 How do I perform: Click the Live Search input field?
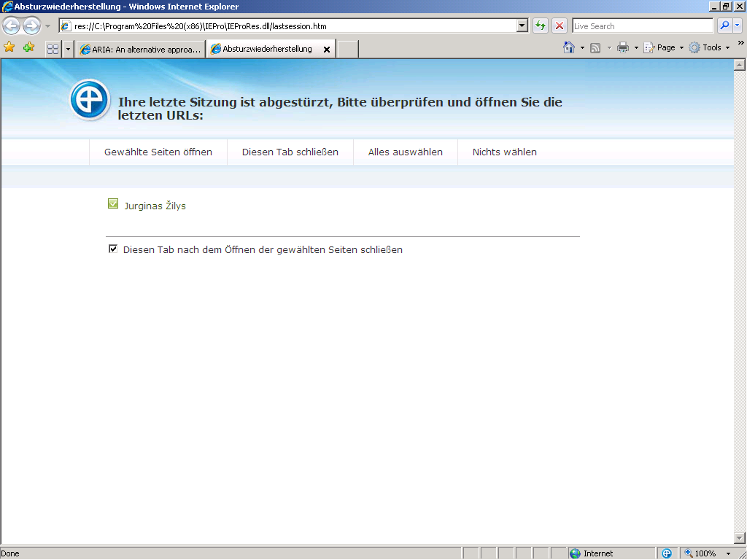coord(642,26)
